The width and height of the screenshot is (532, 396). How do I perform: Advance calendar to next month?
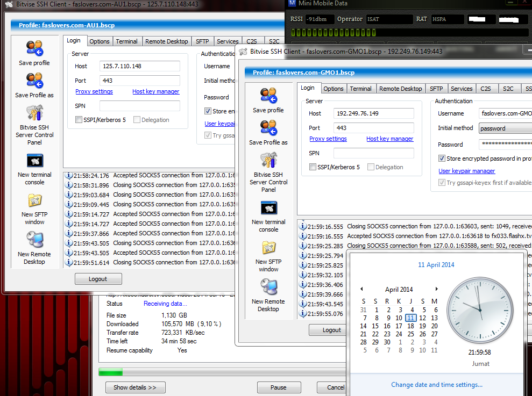(437, 289)
